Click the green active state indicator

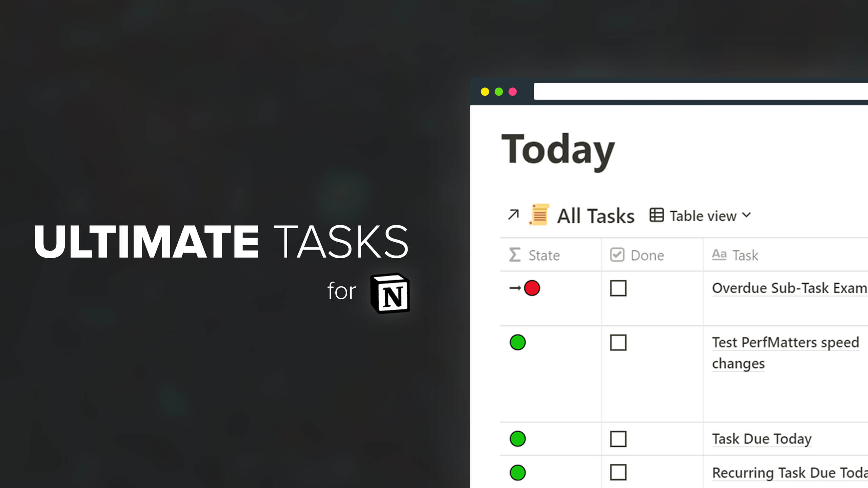517,342
